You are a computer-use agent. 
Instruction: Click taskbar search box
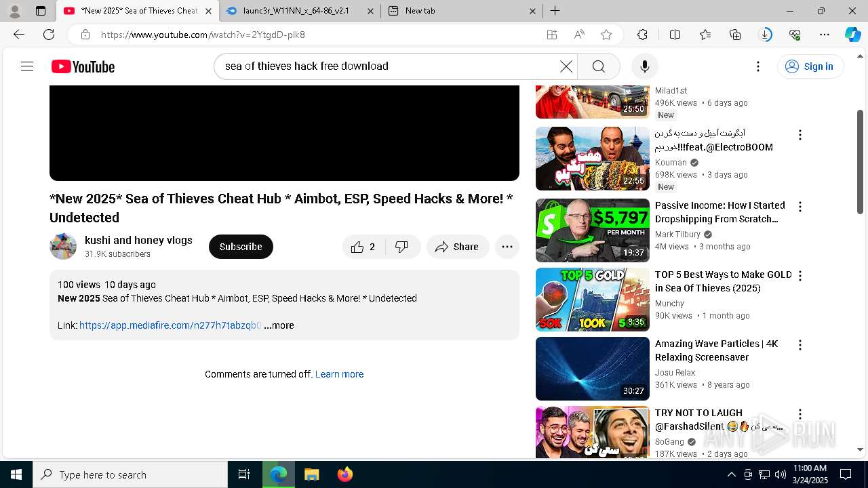pyautogui.click(x=130, y=474)
